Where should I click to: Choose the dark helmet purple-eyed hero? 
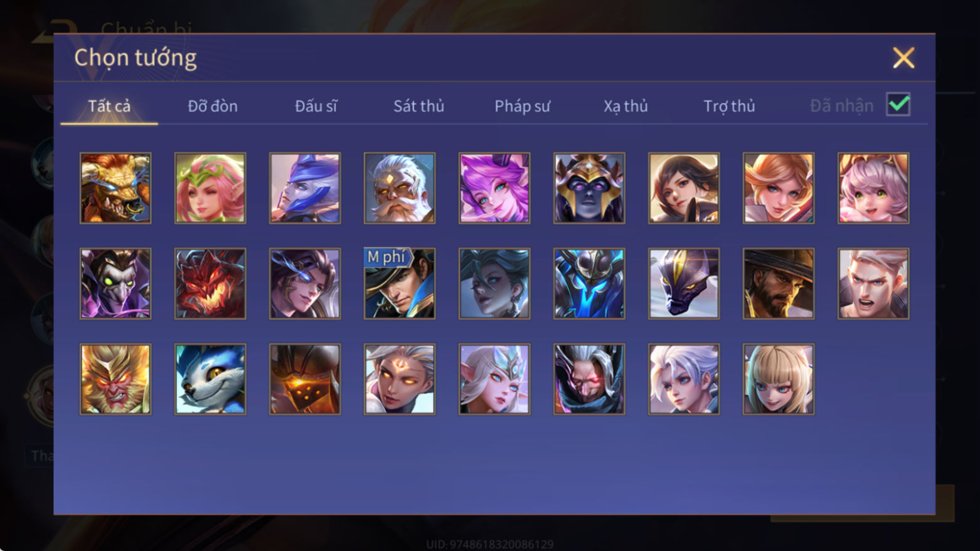589,188
